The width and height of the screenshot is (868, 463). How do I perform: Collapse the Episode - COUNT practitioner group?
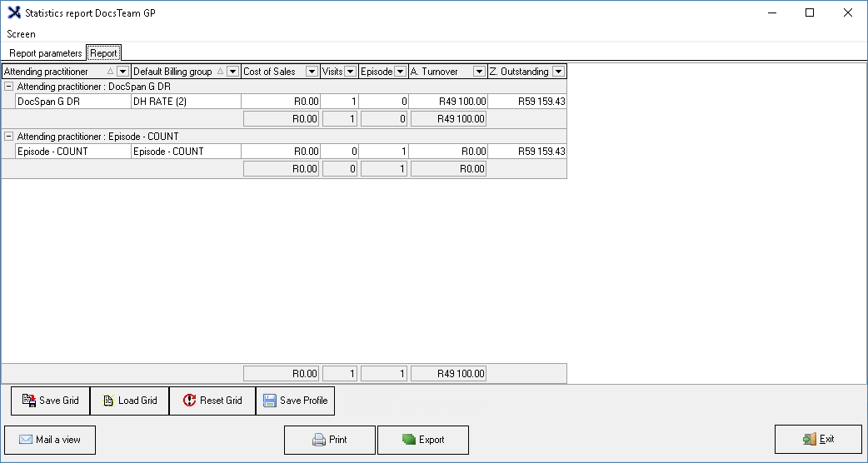click(8, 137)
